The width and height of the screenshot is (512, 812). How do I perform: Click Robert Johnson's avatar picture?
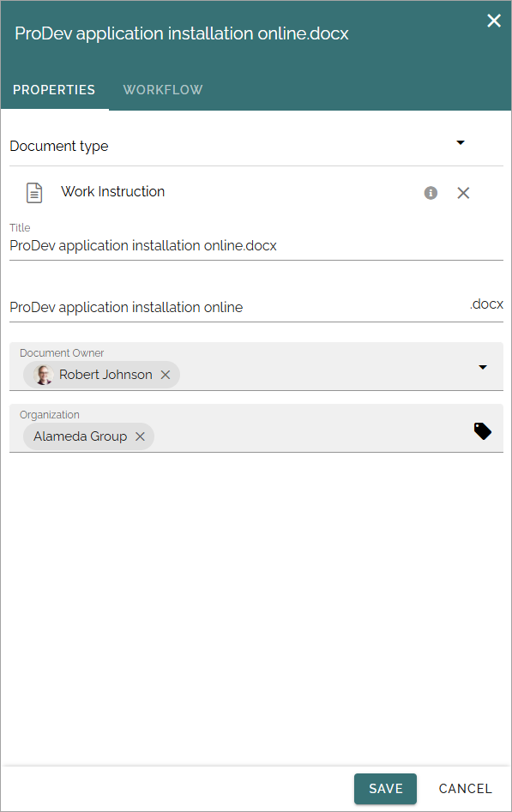point(44,375)
